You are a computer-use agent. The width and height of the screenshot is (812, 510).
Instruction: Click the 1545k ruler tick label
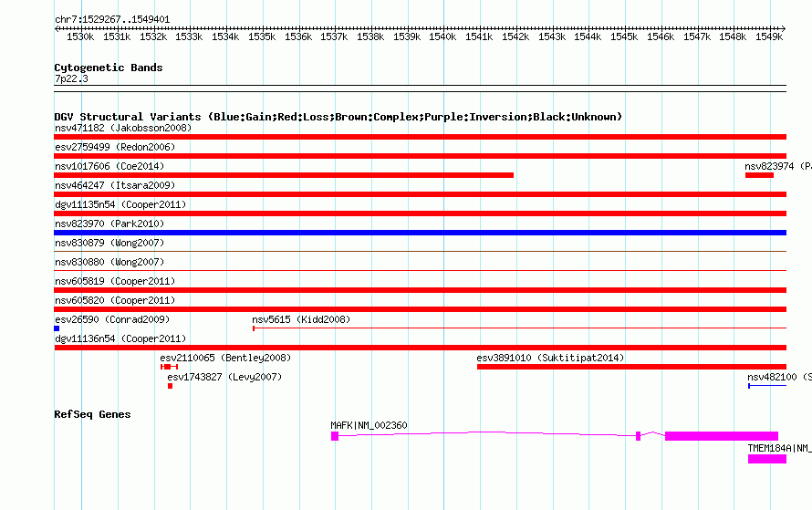coord(624,36)
